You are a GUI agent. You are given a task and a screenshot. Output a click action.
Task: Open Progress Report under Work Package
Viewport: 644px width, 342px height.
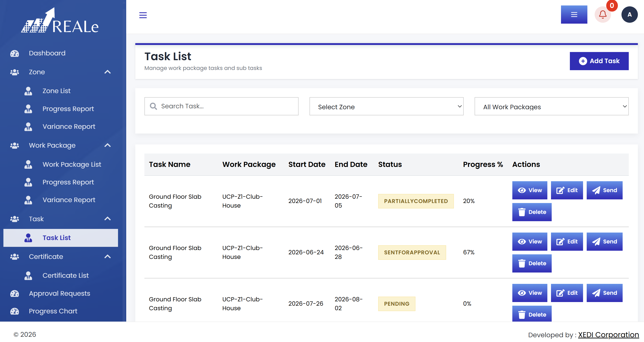pos(68,182)
